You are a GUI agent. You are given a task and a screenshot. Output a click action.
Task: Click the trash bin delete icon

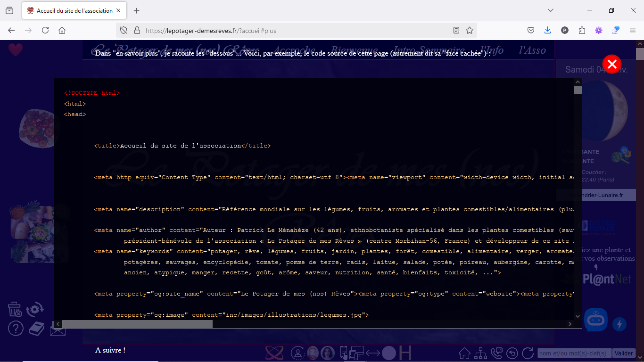pyautogui.click(x=15, y=309)
